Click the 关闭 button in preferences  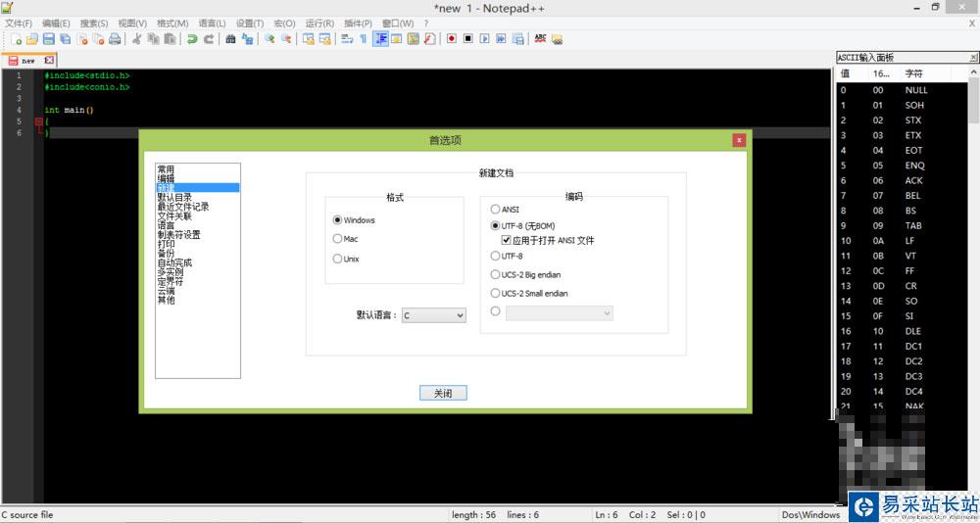point(443,393)
